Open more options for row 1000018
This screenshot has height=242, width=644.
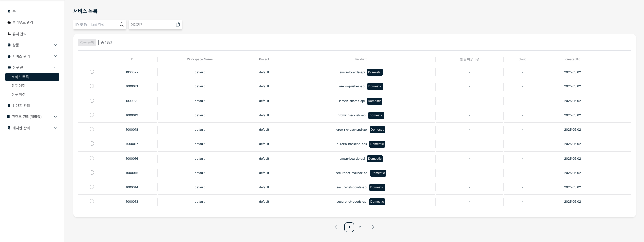click(617, 129)
